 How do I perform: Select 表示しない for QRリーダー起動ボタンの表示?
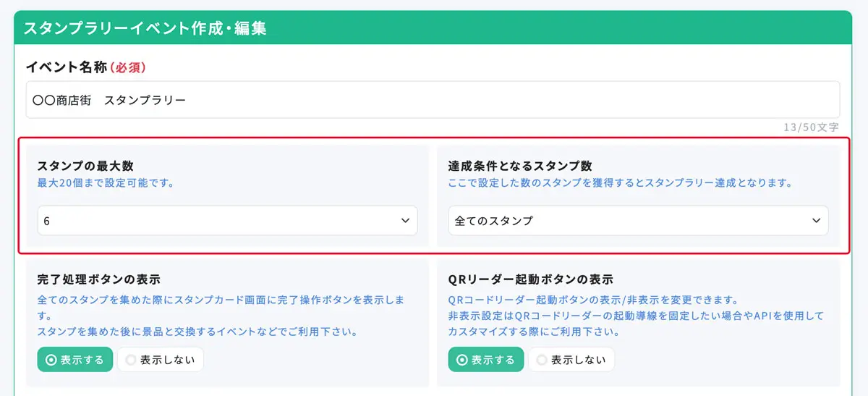(x=571, y=359)
